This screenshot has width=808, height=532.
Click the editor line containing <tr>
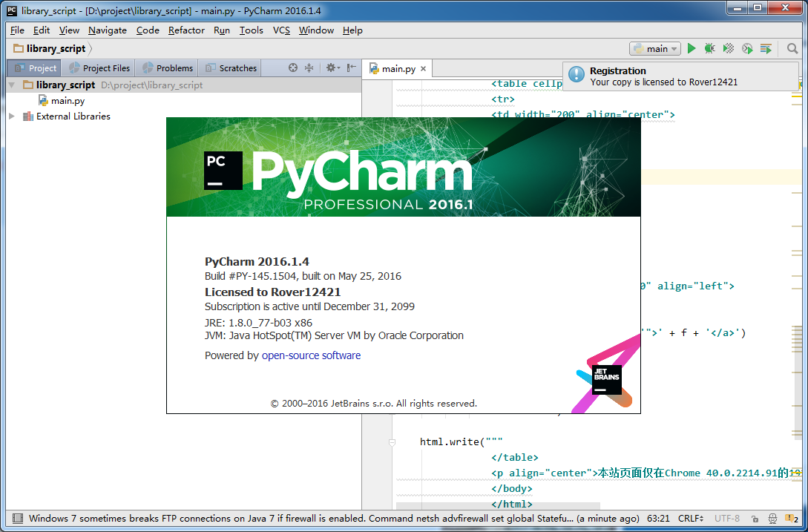point(504,99)
